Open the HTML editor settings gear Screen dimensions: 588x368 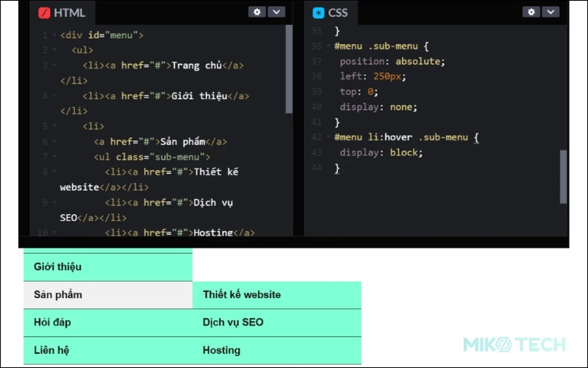(257, 12)
